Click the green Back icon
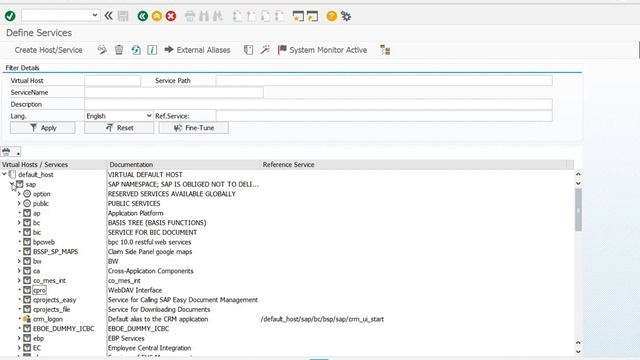640x360 pixels. [142, 16]
